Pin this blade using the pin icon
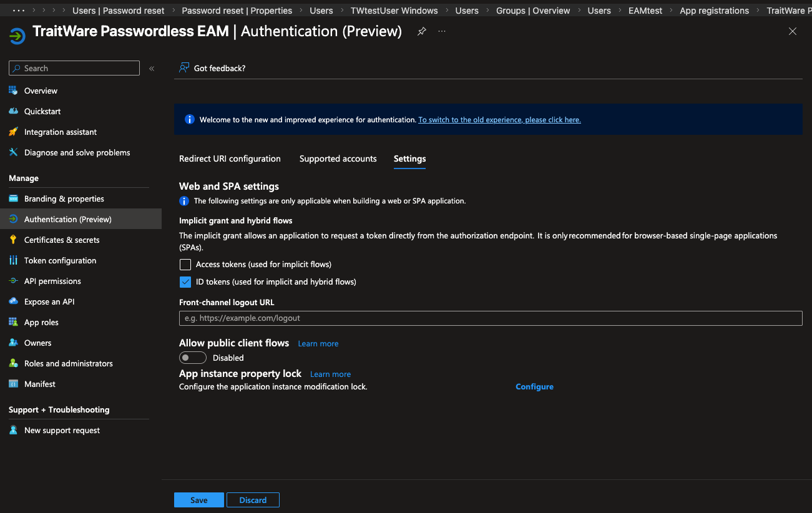The height and width of the screenshot is (513, 812). [422, 31]
